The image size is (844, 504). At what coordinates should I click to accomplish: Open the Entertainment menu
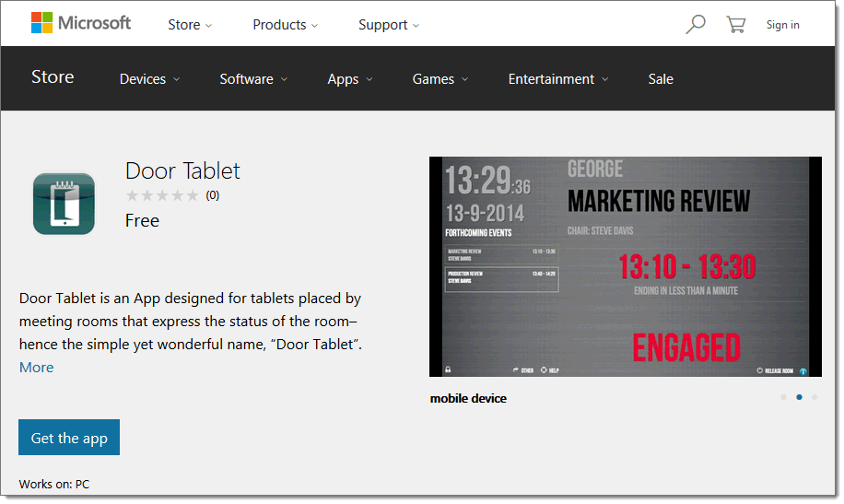point(558,79)
